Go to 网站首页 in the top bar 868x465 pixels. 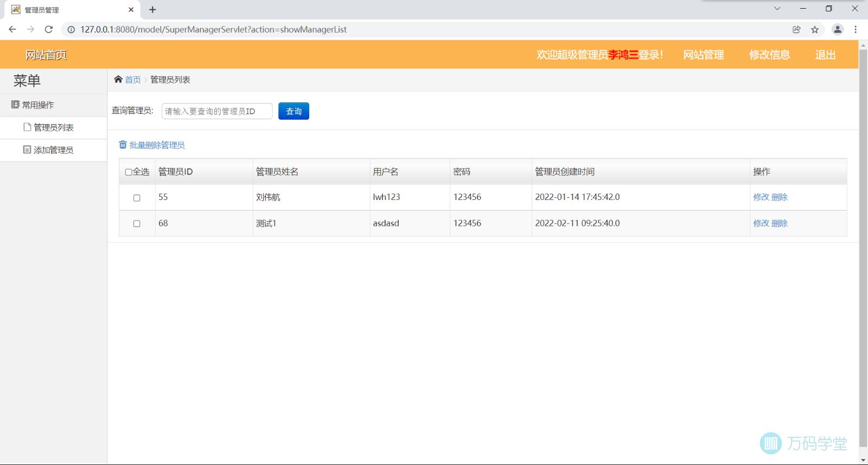tap(46, 55)
